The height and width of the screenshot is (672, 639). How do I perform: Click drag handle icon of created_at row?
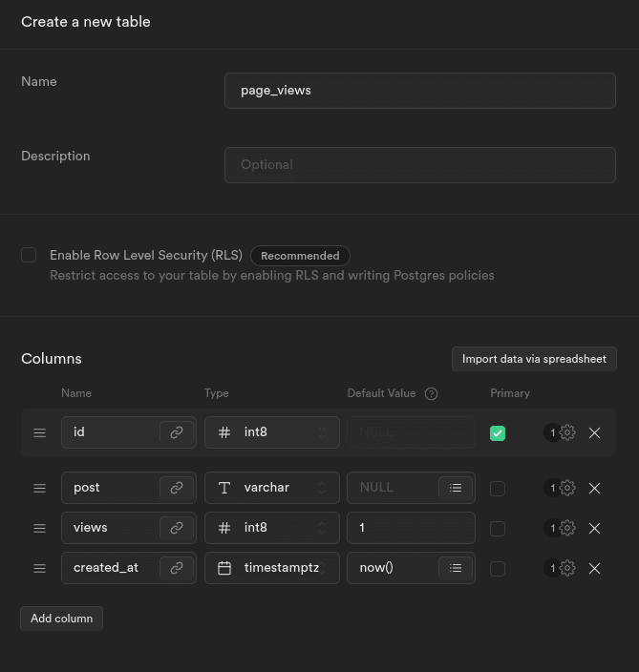(x=39, y=568)
